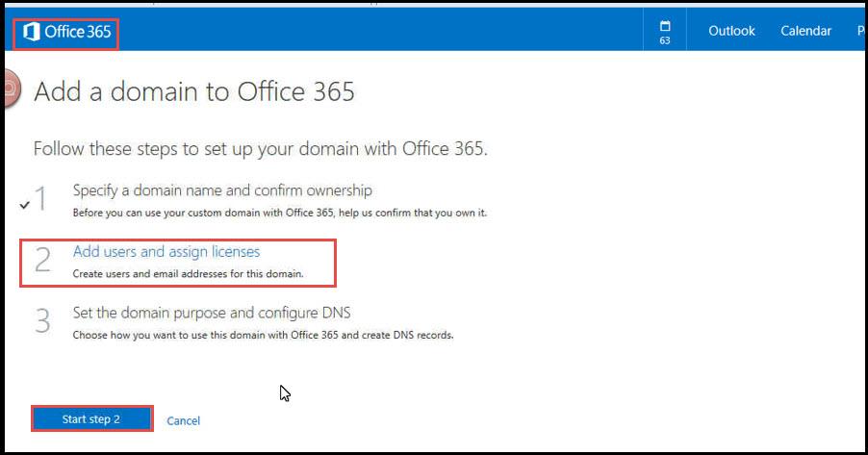Screen dimensions: 868x455
Task: Click Set the domain purpose and configure DNS
Action: pos(212,313)
